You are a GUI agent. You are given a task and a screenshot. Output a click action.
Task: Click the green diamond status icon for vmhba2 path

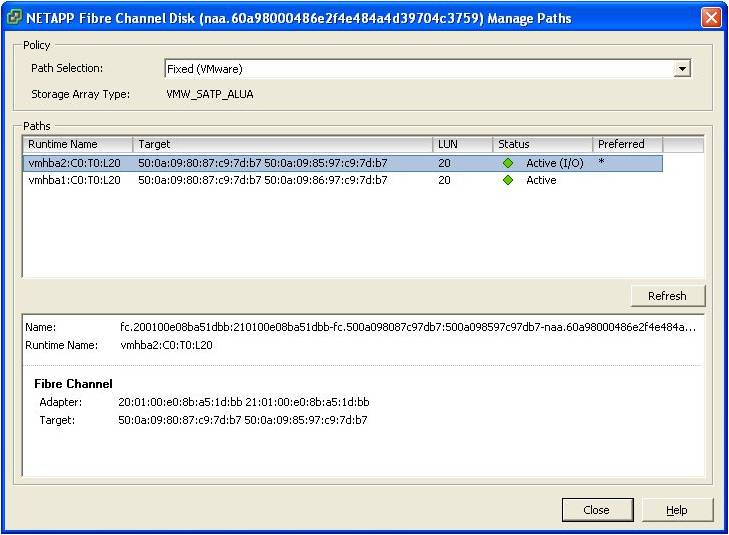pyautogui.click(x=508, y=163)
